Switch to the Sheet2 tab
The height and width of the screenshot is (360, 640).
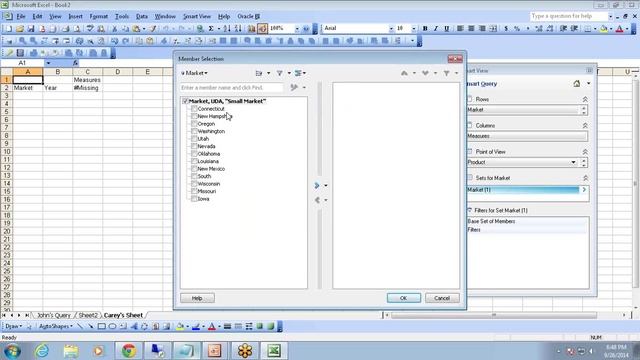click(88, 315)
